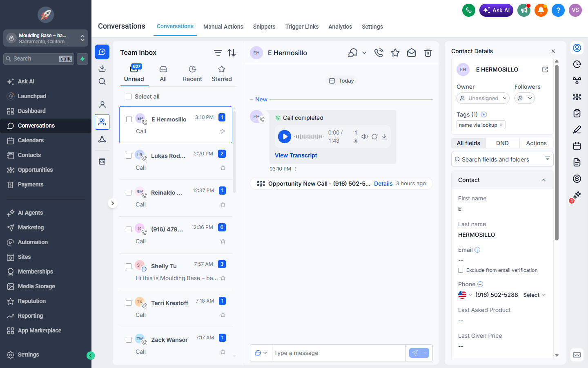Tick the (916) 479 conversation checkbox
The width and height of the screenshot is (588, 368).
click(129, 229)
